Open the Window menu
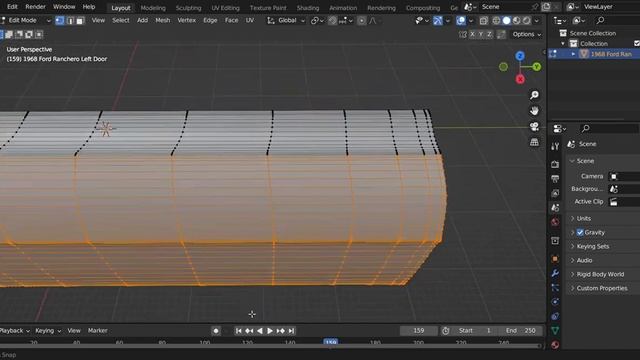Image resolution: width=640 pixels, height=360 pixels. point(64,7)
